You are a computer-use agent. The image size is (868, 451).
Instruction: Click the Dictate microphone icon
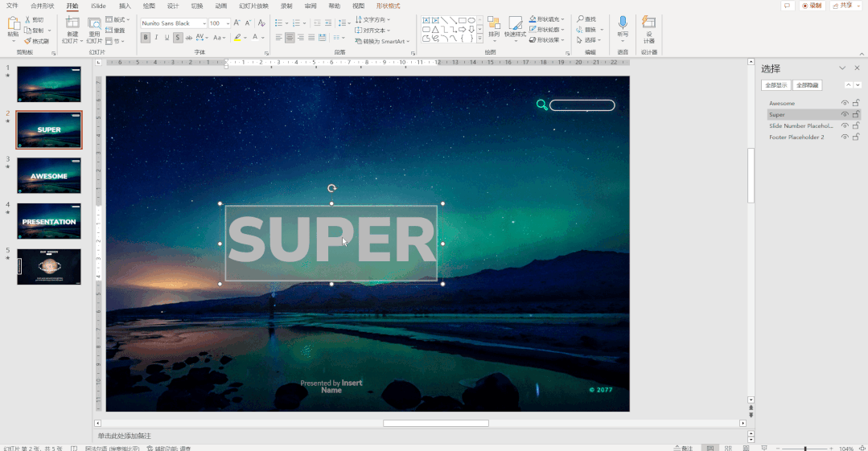[623, 22]
